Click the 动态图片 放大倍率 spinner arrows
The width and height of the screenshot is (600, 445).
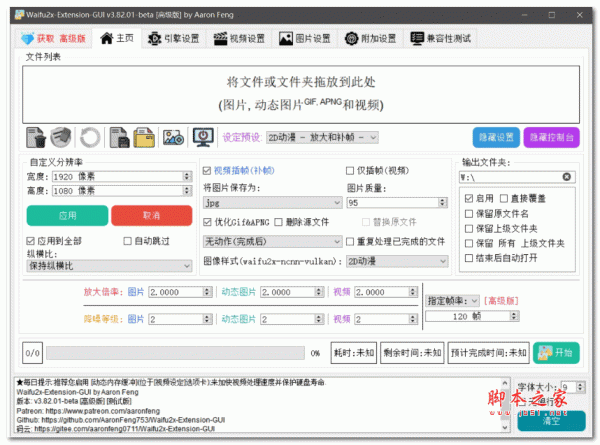point(319,292)
